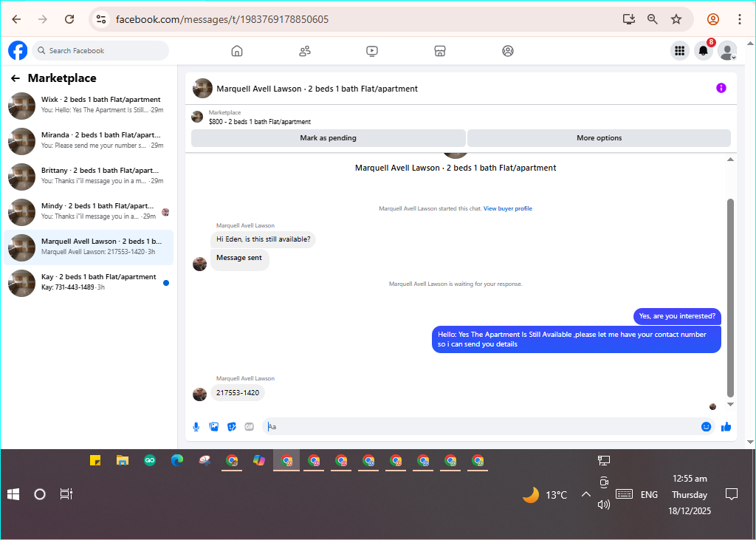Open the Friends icon in top navigation
The width and height of the screenshot is (756, 540).
[x=305, y=51]
